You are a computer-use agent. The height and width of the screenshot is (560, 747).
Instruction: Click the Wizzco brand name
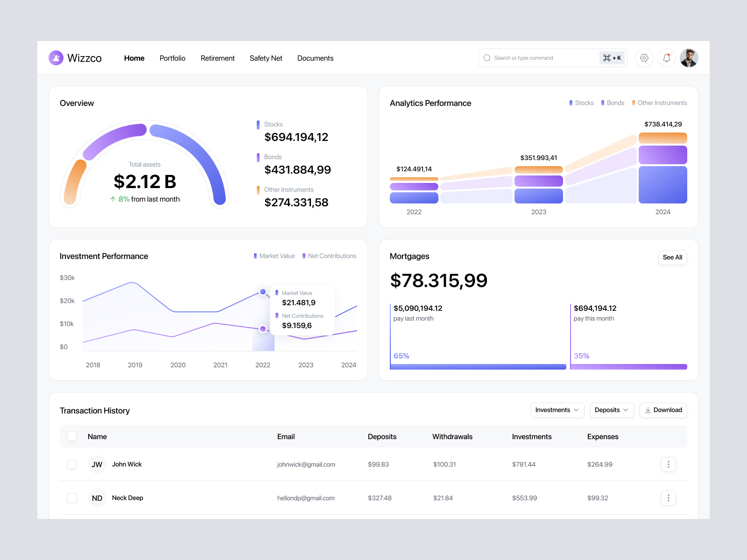click(85, 58)
